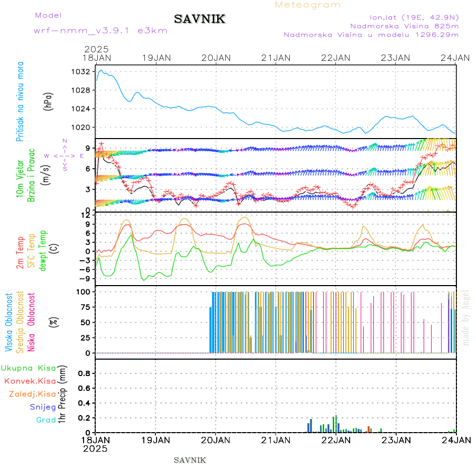Select the Konvek.Kisa legend entry

pos(29,381)
